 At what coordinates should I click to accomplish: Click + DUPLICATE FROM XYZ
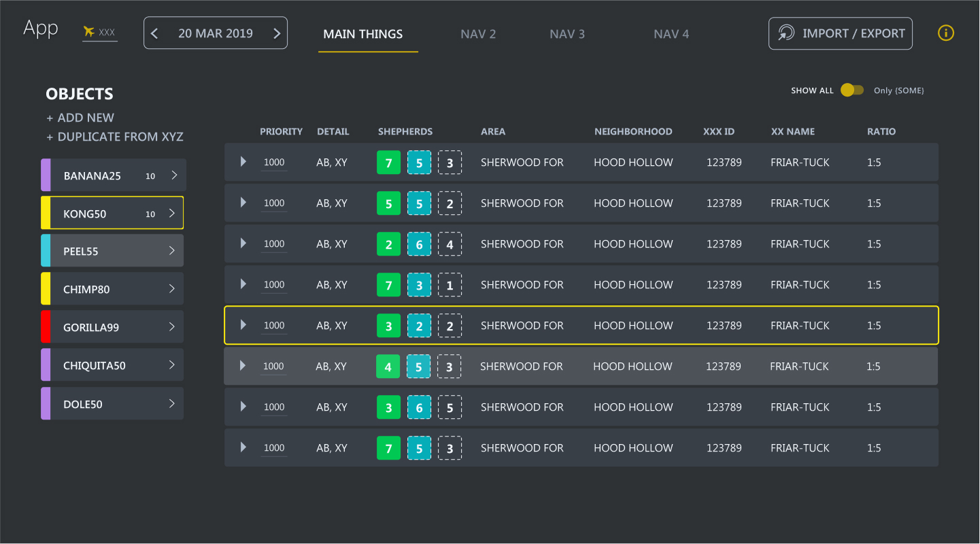pos(115,137)
